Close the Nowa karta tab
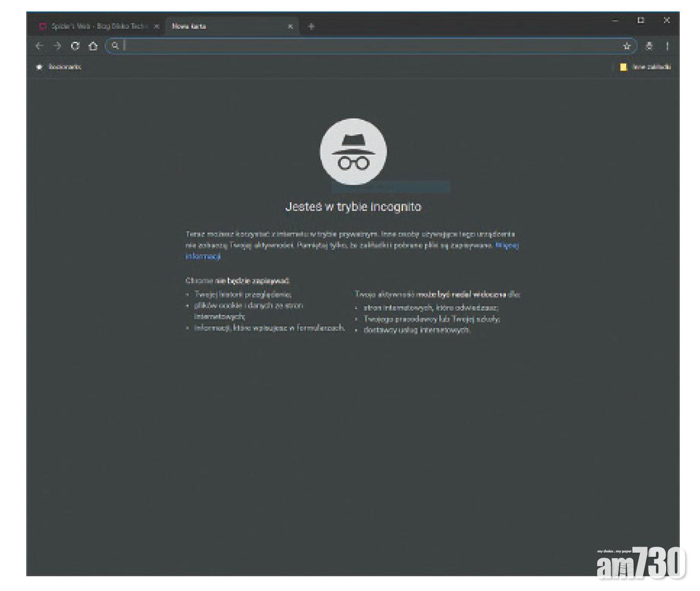The width and height of the screenshot is (700, 591). 290,26
